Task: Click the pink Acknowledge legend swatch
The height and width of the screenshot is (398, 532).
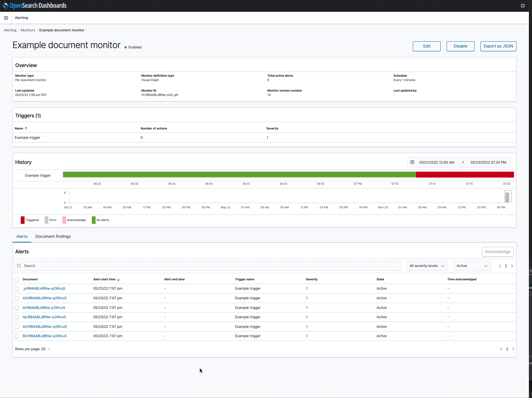Action: click(64, 220)
